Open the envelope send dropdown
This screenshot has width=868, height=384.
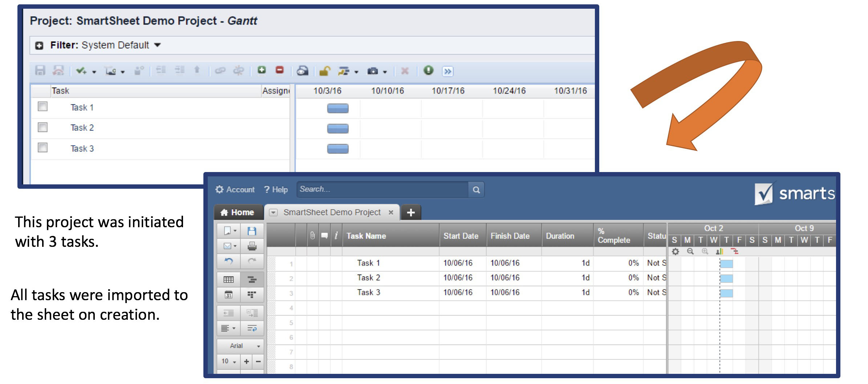pos(228,246)
